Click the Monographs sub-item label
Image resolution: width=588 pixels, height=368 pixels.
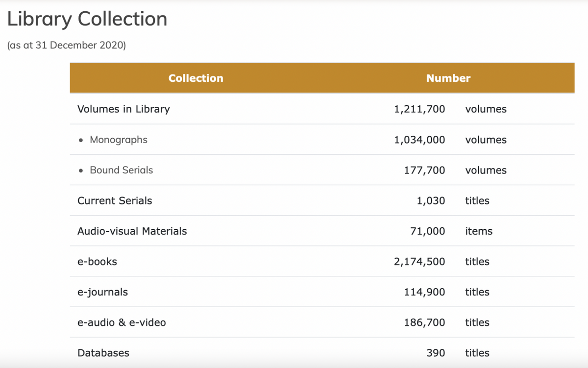119,140
